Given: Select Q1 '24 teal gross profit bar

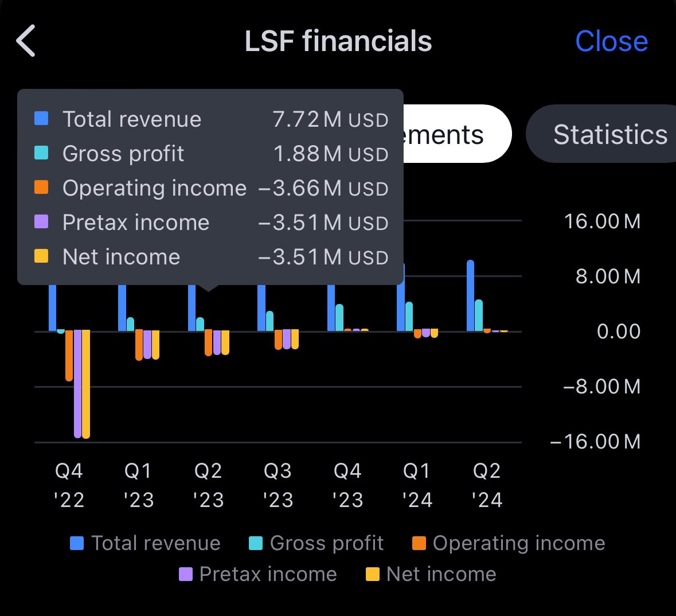Looking at the screenshot, I should coord(409,316).
